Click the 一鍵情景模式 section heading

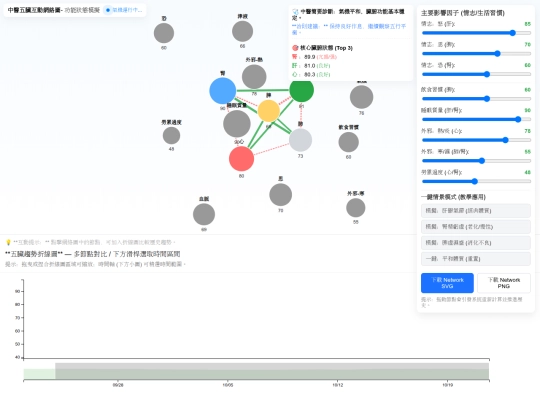click(453, 197)
